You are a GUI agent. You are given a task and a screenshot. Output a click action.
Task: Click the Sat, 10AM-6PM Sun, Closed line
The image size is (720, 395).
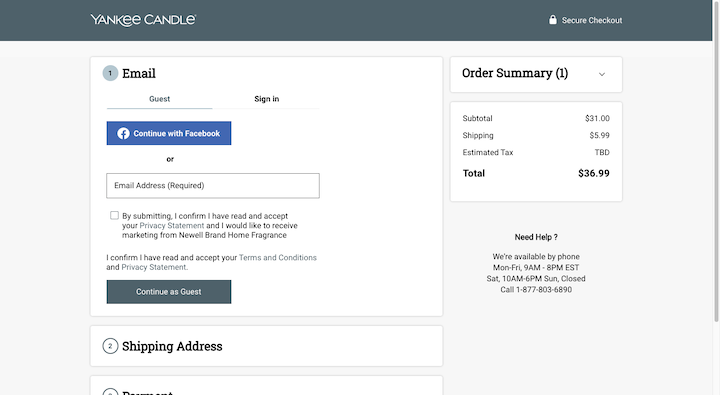pos(536,279)
